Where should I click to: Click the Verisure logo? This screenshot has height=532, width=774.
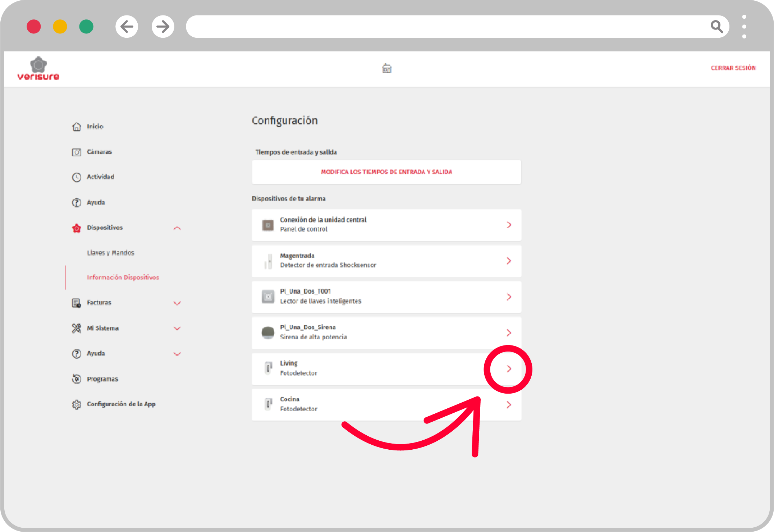(38, 69)
